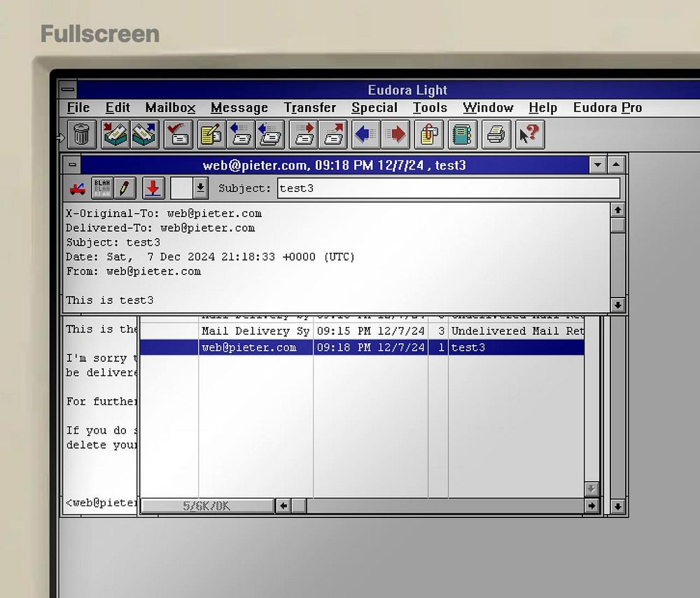Go to next message with red arrow
700x598 pixels.
pyautogui.click(x=395, y=134)
